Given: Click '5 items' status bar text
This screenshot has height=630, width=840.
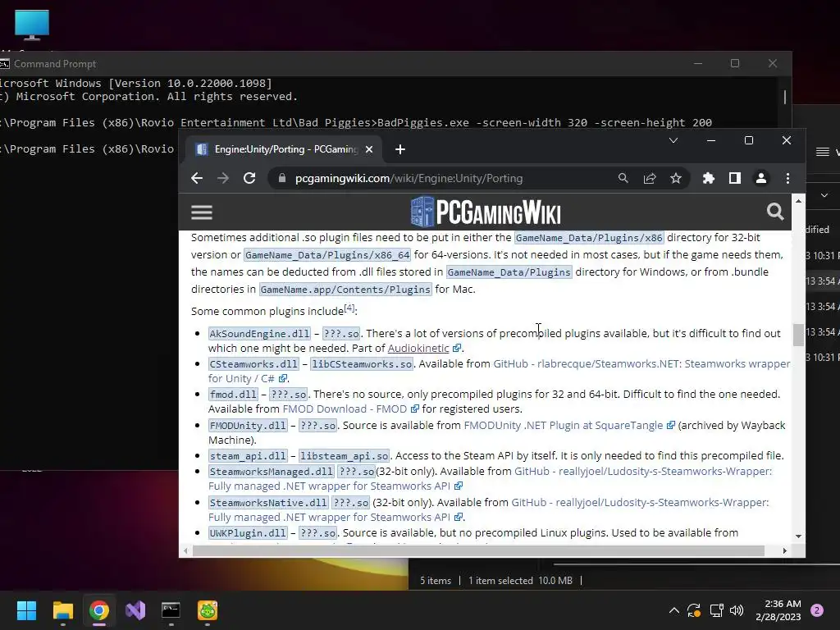Looking at the screenshot, I should pos(435,581).
